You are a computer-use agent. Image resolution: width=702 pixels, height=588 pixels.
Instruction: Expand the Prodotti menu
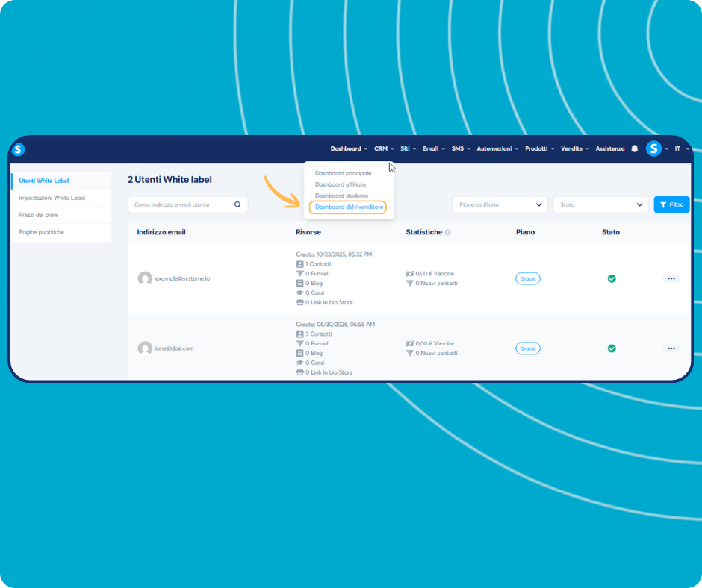click(539, 148)
